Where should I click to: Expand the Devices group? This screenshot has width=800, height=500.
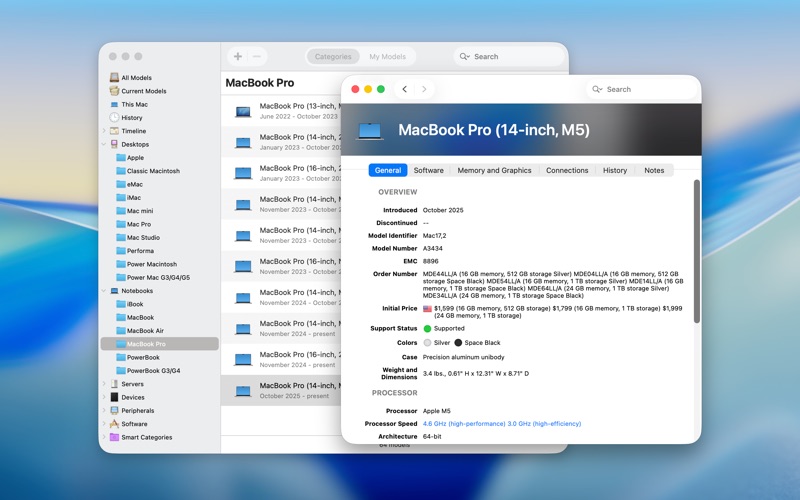[104, 397]
